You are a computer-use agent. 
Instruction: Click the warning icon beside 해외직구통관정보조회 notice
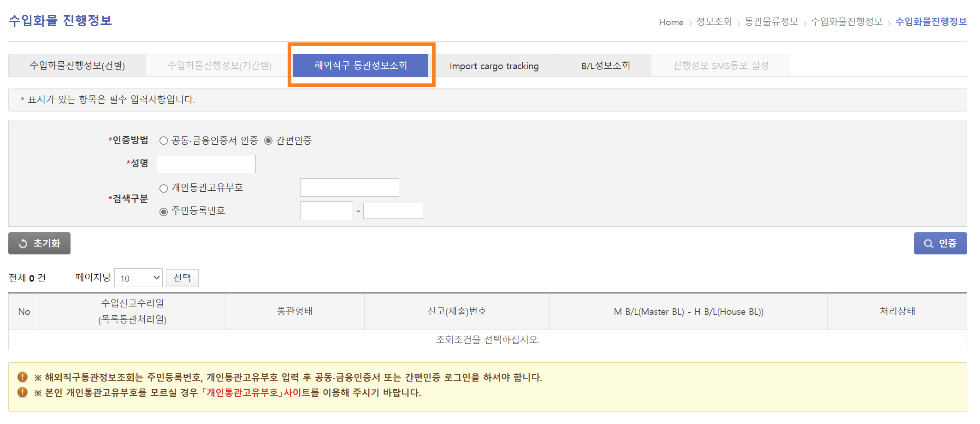22,377
